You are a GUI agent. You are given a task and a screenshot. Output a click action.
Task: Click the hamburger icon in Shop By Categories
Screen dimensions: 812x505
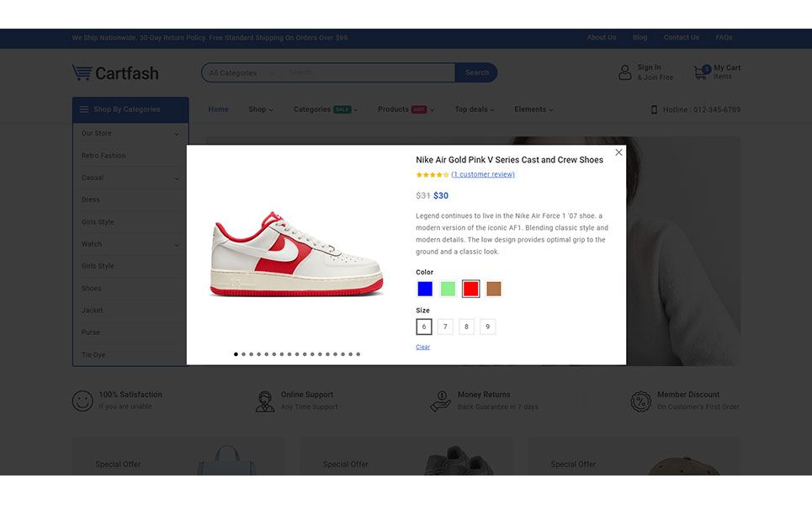[84, 109]
